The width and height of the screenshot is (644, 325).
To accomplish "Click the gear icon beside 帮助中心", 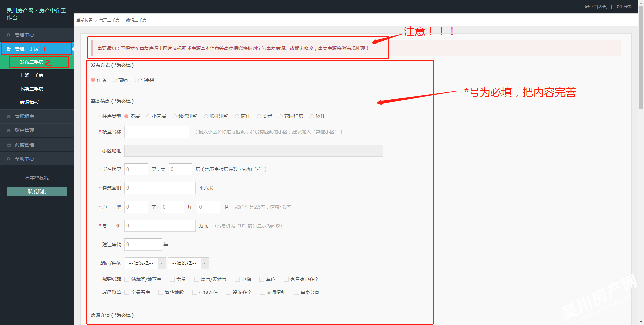I will [9, 159].
